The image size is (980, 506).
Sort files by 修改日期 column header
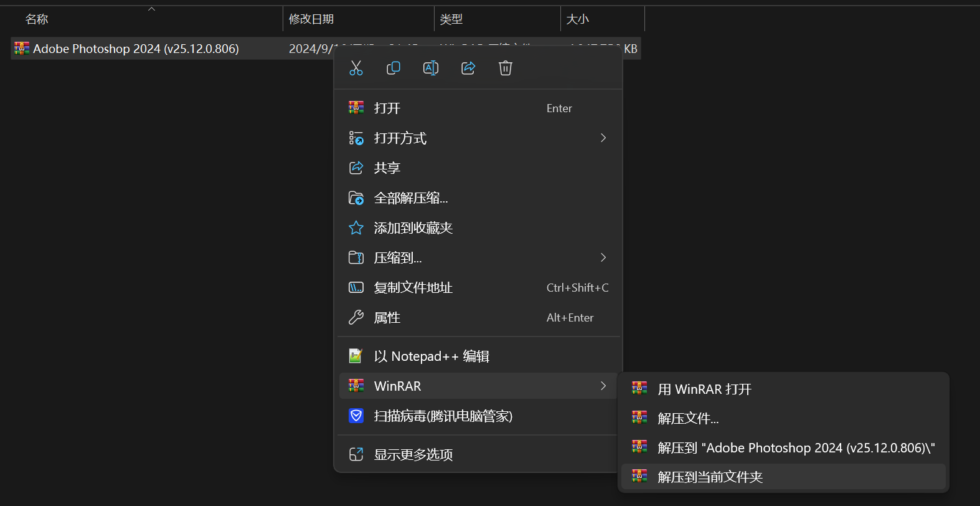coord(311,19)
